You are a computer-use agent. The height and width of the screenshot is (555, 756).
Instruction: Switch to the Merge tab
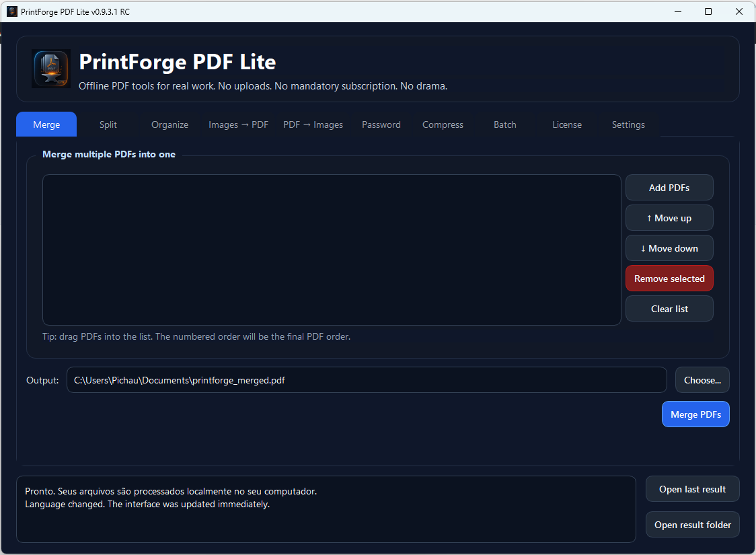point(46,124)
